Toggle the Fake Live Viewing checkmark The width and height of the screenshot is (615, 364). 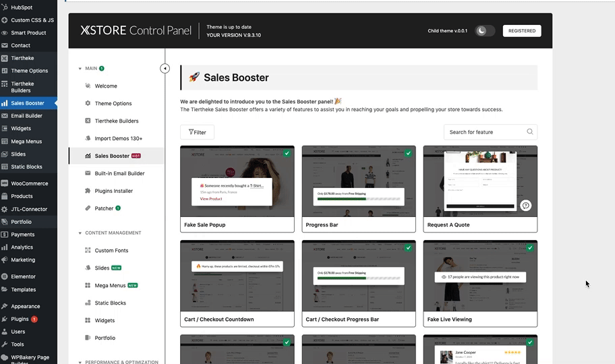[530, 248]
